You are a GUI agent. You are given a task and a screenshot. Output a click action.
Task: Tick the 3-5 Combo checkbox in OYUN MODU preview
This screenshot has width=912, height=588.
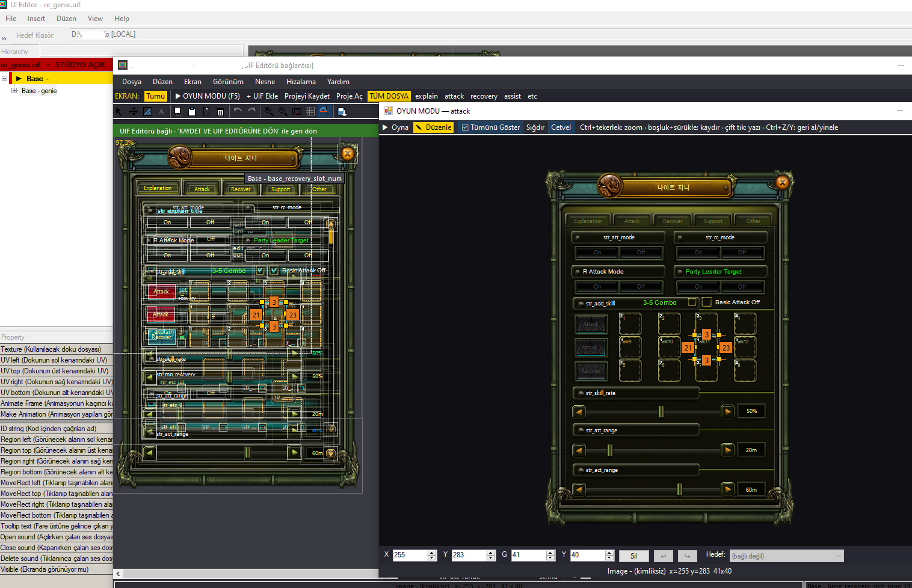pyautogui.click(x=692, y=302)
